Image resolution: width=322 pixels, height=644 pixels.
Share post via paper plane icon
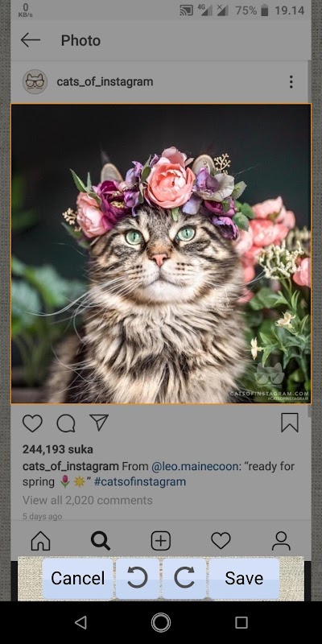click(99, 423)
